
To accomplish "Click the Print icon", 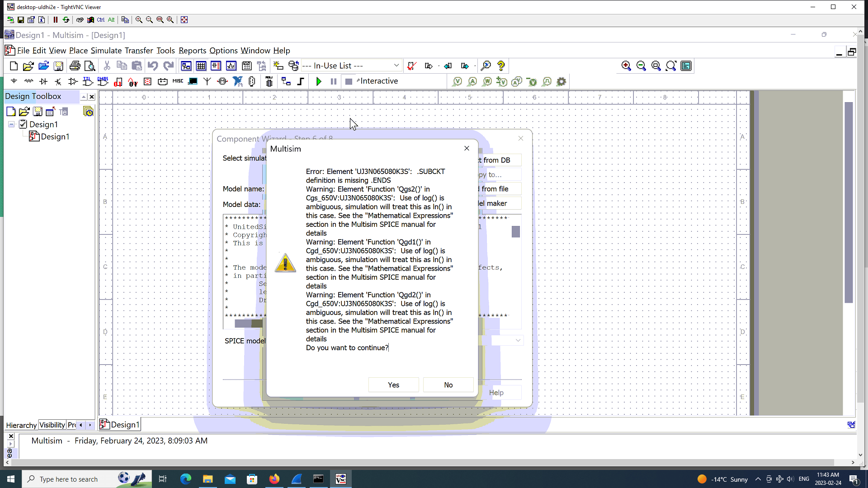I will [75, 66].
